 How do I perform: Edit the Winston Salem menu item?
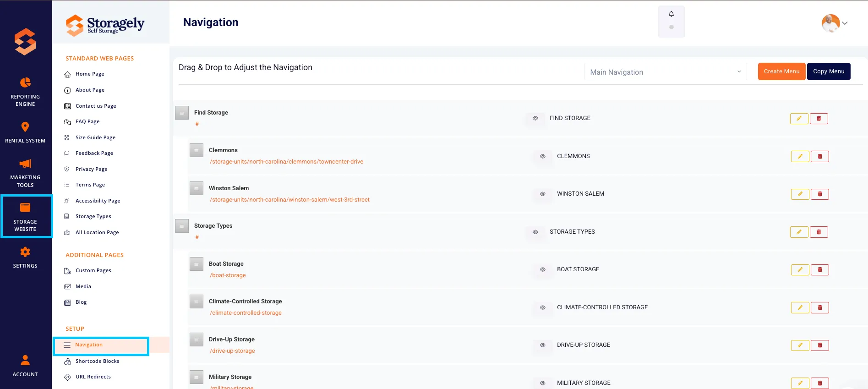[x=800, y=194]
